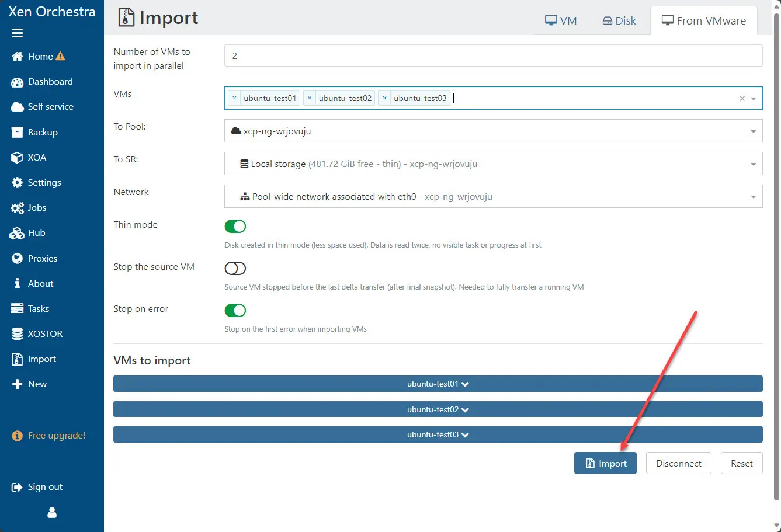Expand the ubuntu-test02 VM section
Viewport: 781px width, 532px height.
(438, 409)
